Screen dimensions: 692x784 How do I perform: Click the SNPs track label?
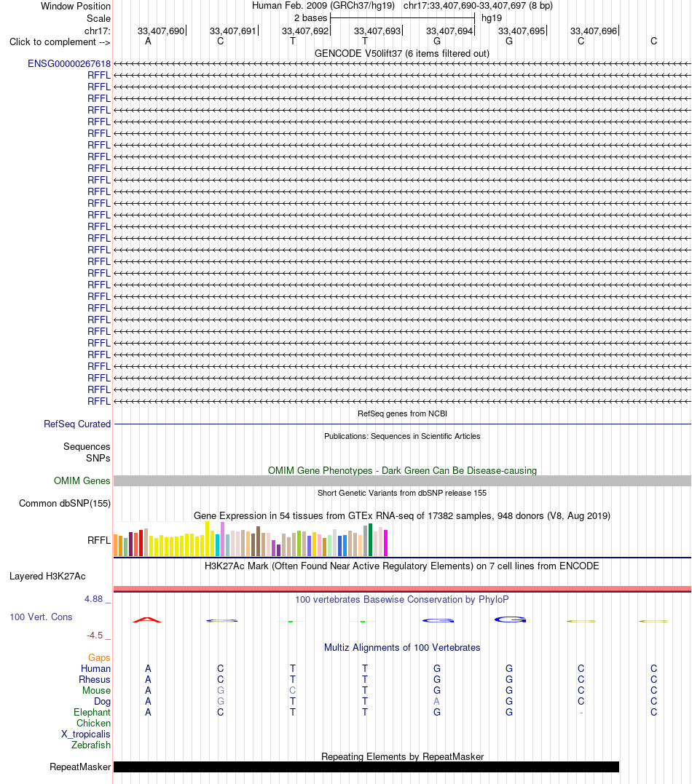(98, 458)
